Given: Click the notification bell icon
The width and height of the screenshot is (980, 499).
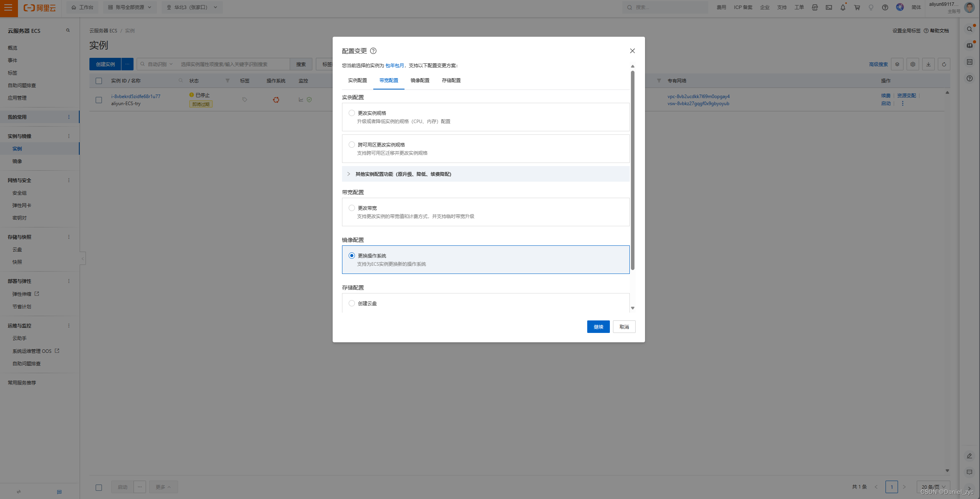Looking at the screenshot, I should click(843, 7).
